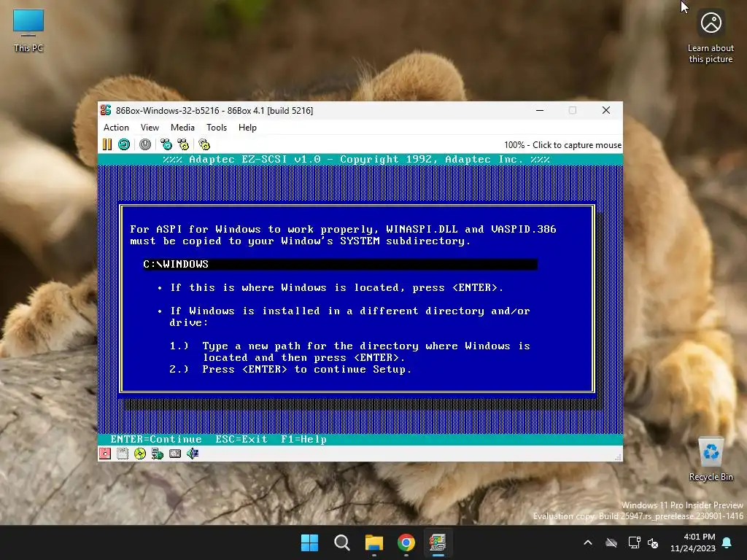Click the CD-ROM disc status icon
This screenshot has width=747, height=560.
(140, 454)
